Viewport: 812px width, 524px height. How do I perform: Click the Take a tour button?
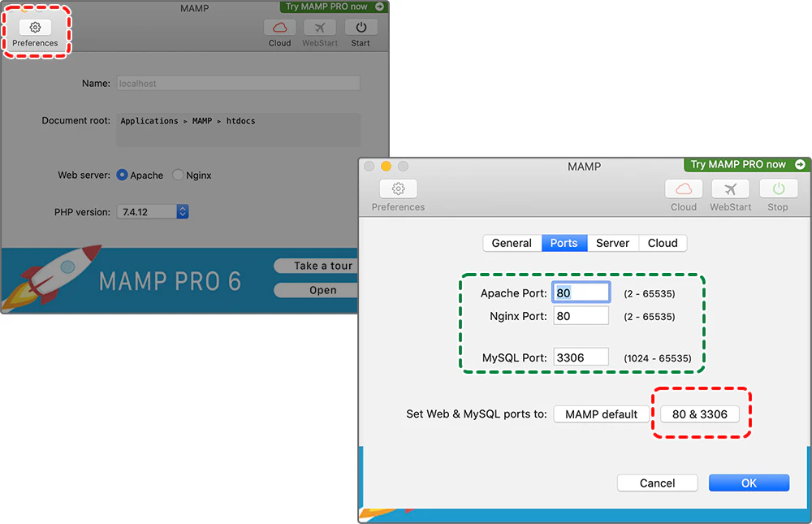tap(316, 266)
